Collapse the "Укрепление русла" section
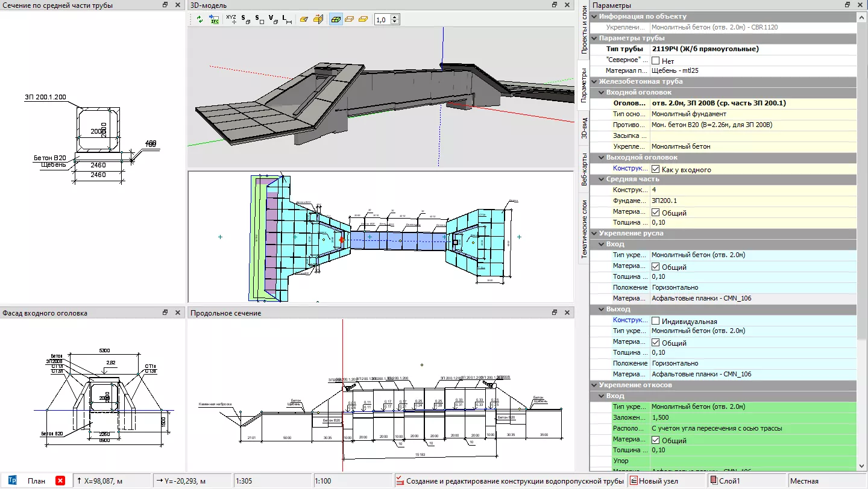This screenshot has height=489, width=868. [594, 234]
